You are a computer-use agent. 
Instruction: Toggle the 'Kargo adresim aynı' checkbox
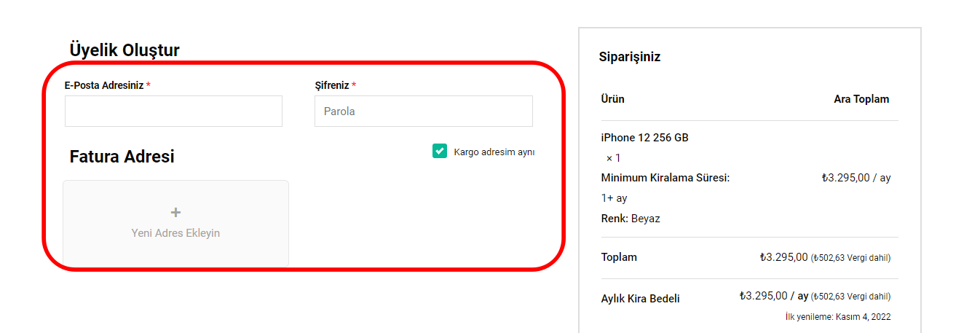[x=439, y=151]
